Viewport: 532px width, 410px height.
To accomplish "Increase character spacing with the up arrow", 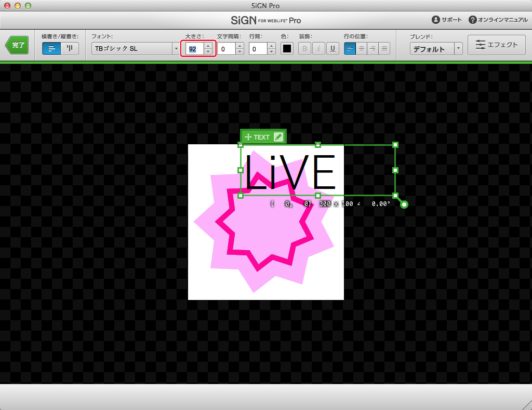I will [240, 46].
